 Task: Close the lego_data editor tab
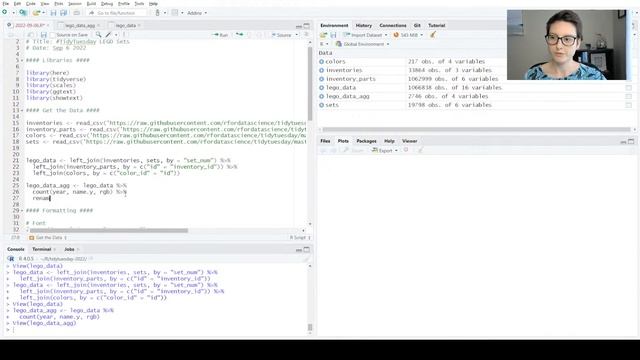(x=139, y=26)
